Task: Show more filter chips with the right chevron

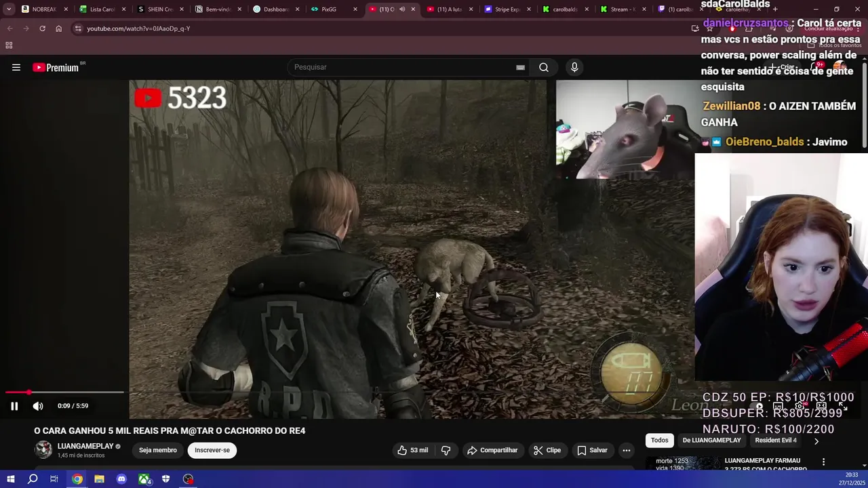Action: 816,441
